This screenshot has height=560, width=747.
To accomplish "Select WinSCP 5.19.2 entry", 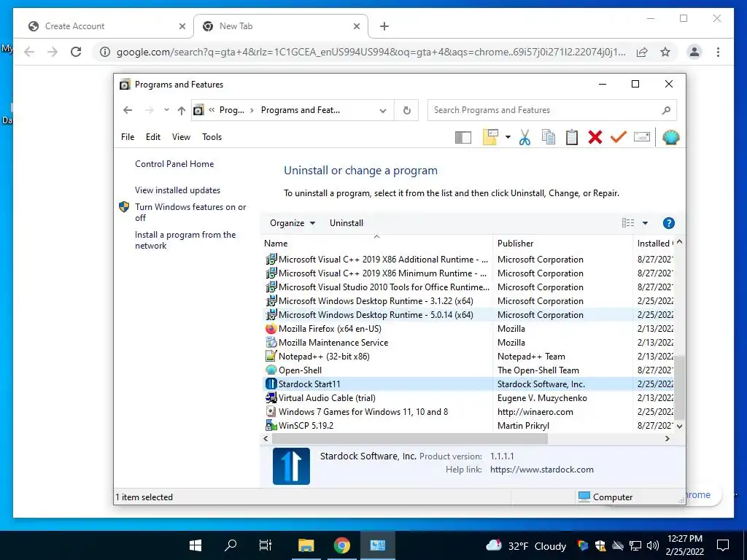I will click(x=469, y=425).
